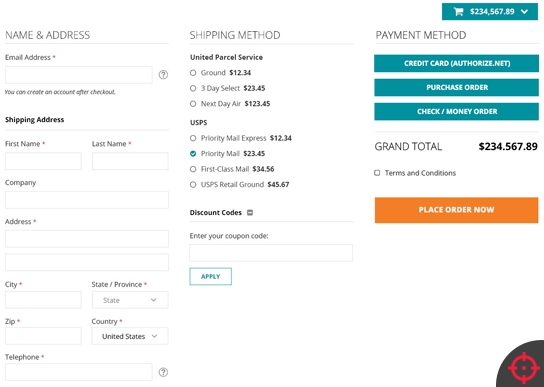
Task: Click the first Address line field
Action: click(87, 239)
